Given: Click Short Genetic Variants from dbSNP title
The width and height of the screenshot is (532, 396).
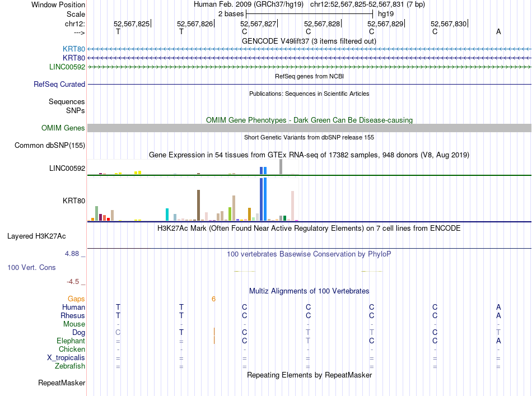Looking at the screenshot, I should point(309,137).
